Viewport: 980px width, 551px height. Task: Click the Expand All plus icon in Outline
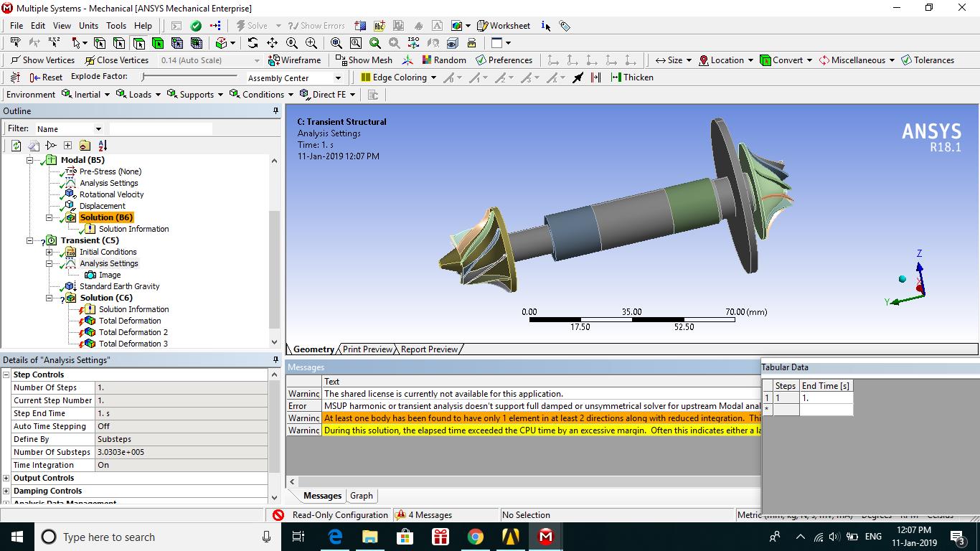tap(68, 146)
